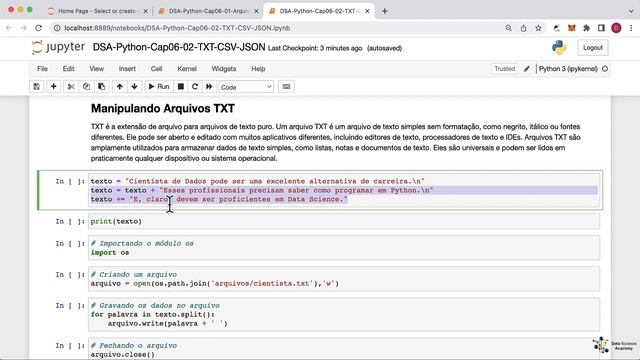640x360 pixels.
Task: Click the Jupyter logo
Action: [x=58, y=47]
